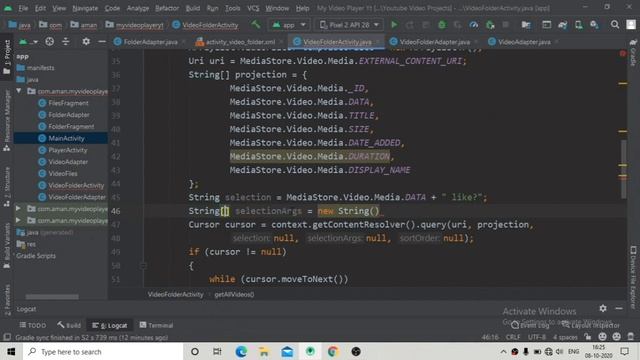Click VideoFolderActivity in navigation breadcrumb bar
This screenshot has height=360, width=640.
pyautogui.click(x=205, y=25)
